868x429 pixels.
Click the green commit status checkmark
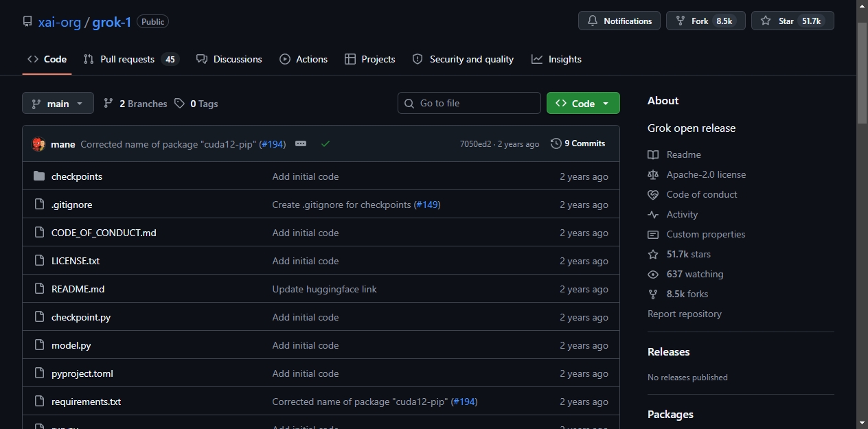click(325, 143)
